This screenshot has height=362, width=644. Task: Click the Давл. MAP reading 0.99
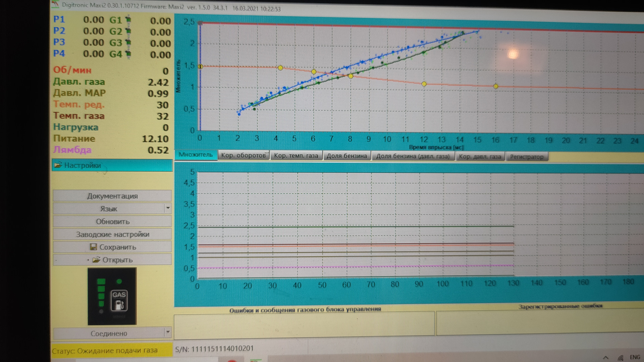[x=158, y=94]
